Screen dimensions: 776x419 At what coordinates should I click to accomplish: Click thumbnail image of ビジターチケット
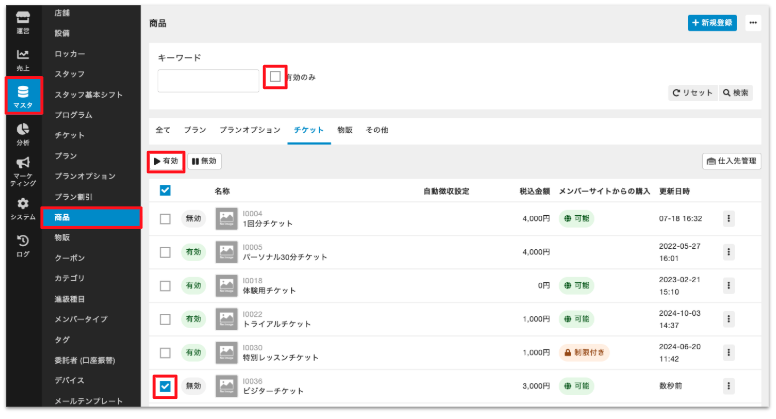(x=227, y=385)
